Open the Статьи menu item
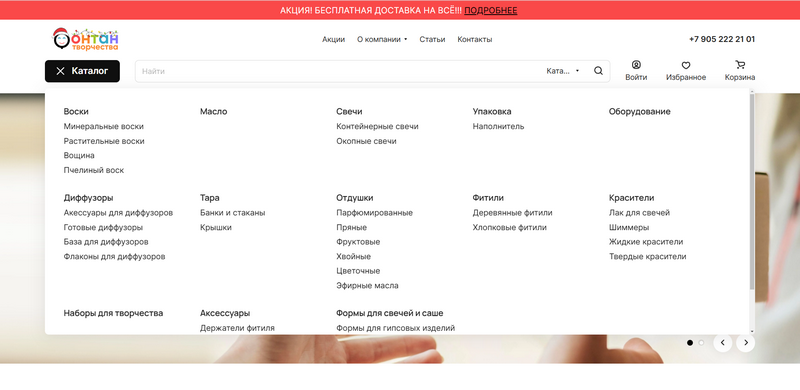 [x=432, y=39]
